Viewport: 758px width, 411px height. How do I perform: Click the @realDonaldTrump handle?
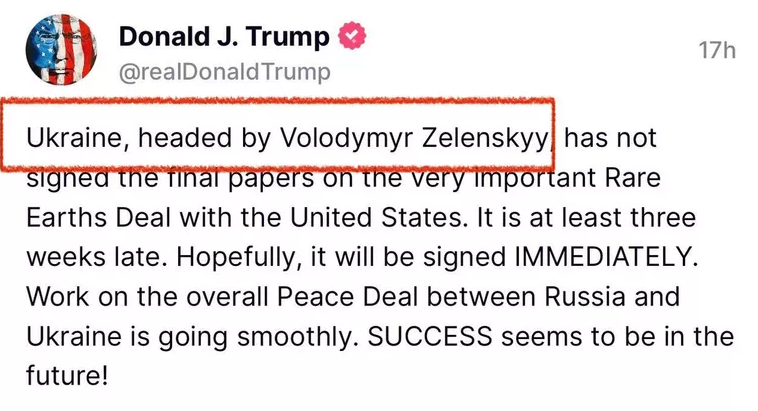click(224, 73)
